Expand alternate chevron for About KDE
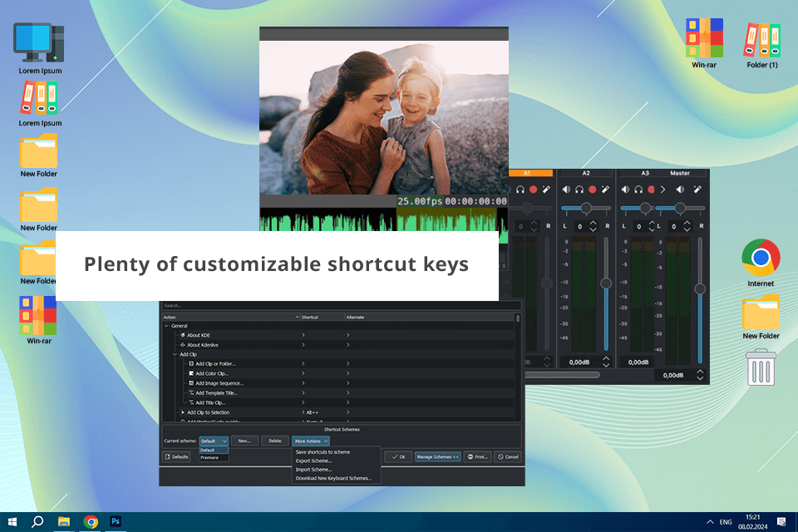This screenshot has height=532, width=798. point(348,335)
